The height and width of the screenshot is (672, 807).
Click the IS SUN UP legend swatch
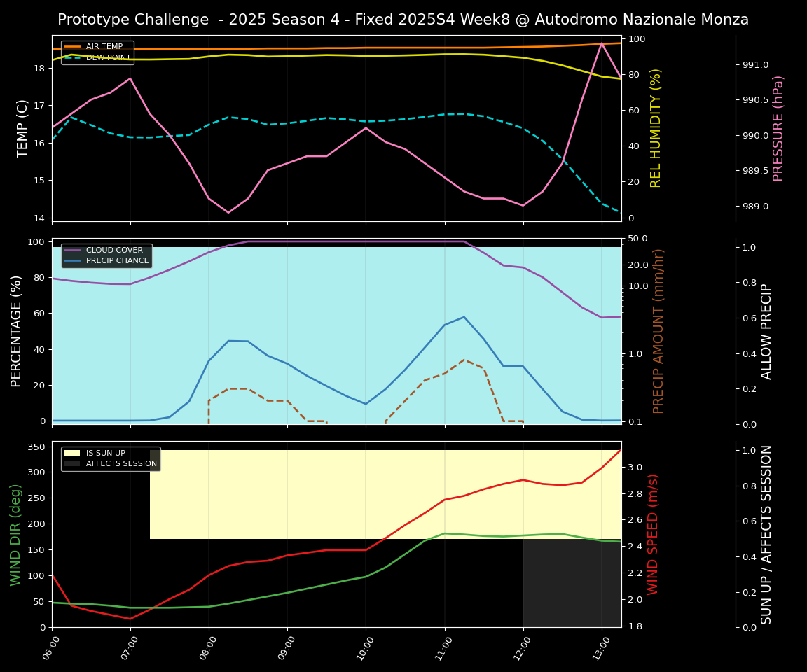click(x=72, y=453)
